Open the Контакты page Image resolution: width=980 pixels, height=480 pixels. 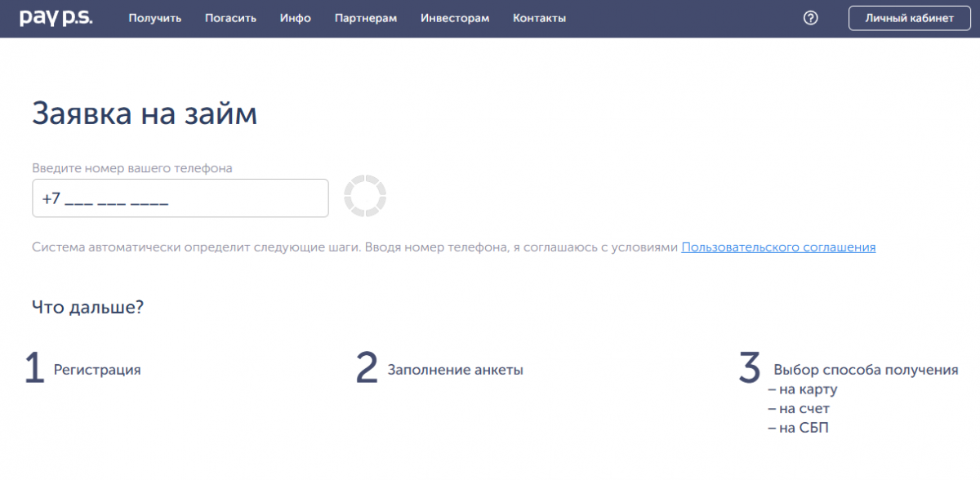pos(539,18)
